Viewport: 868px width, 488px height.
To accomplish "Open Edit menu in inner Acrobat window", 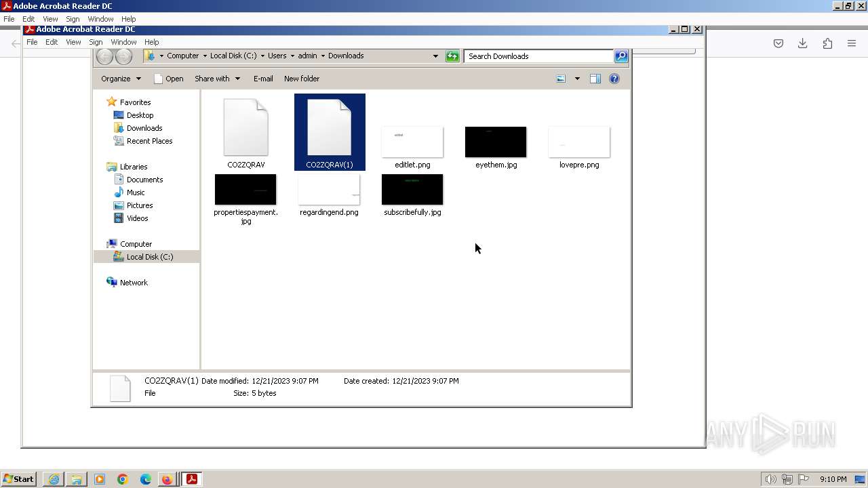I will coord(52,42).
